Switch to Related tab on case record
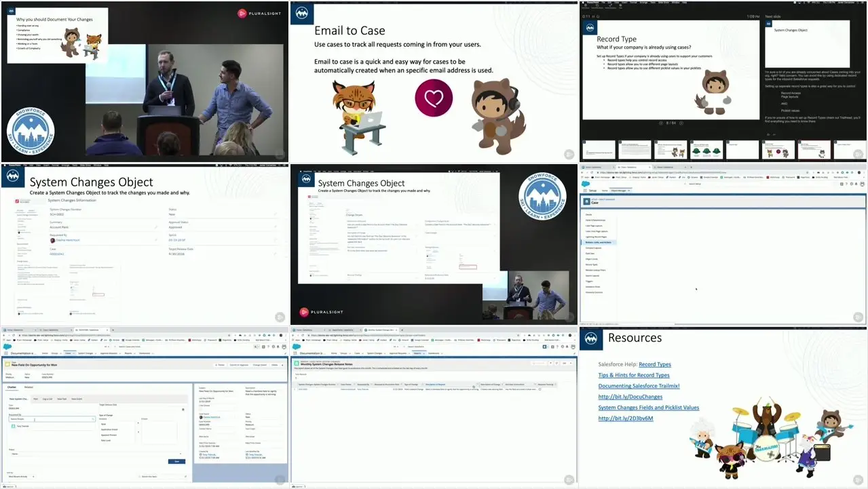 coord(29,387)
